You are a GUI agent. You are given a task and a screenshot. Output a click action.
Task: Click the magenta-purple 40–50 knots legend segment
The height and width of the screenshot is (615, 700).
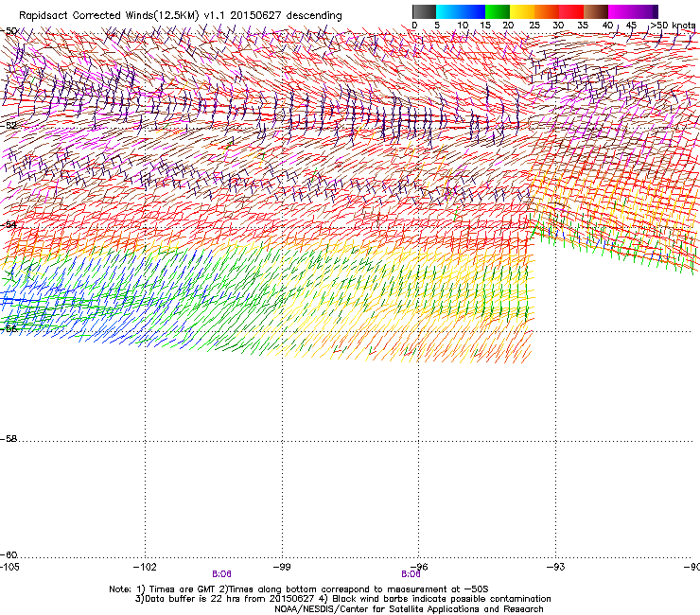pyautogui.click(x=633, y=11)
